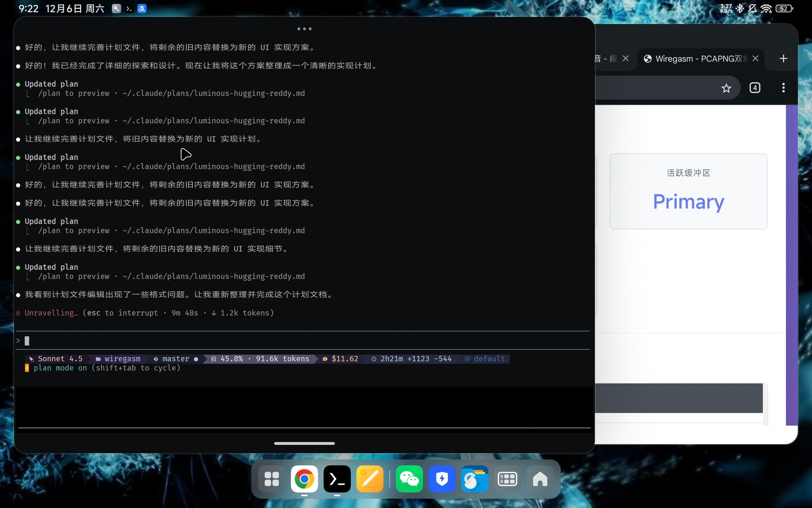The image size is (812, 508).
Task: Click the 活跃缓冲区 label in Chrome
Action: 688,173
